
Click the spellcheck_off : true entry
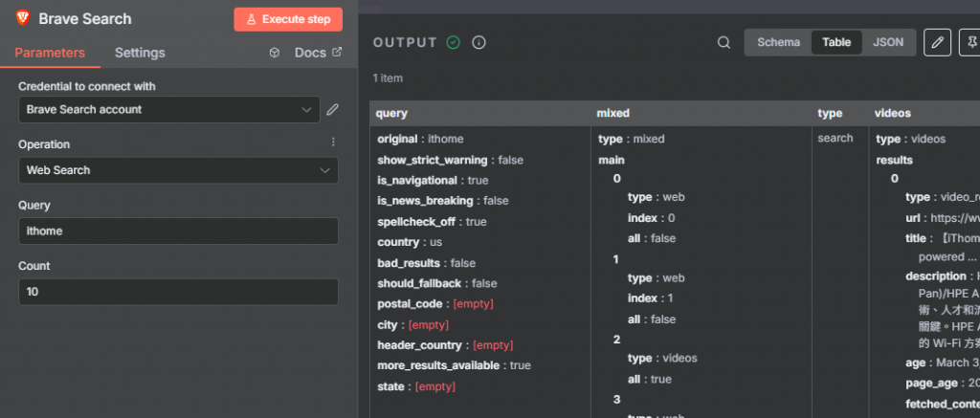(432, 222)
